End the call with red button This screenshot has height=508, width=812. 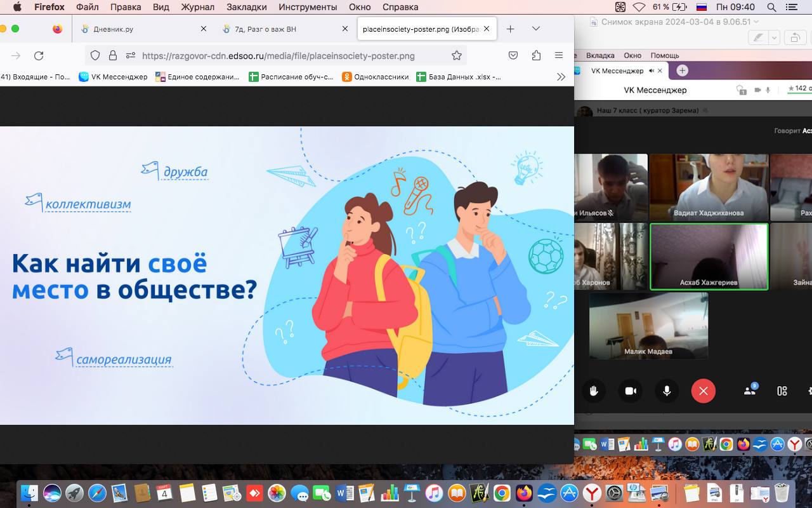pyautogui.click(x=703, y=391)
